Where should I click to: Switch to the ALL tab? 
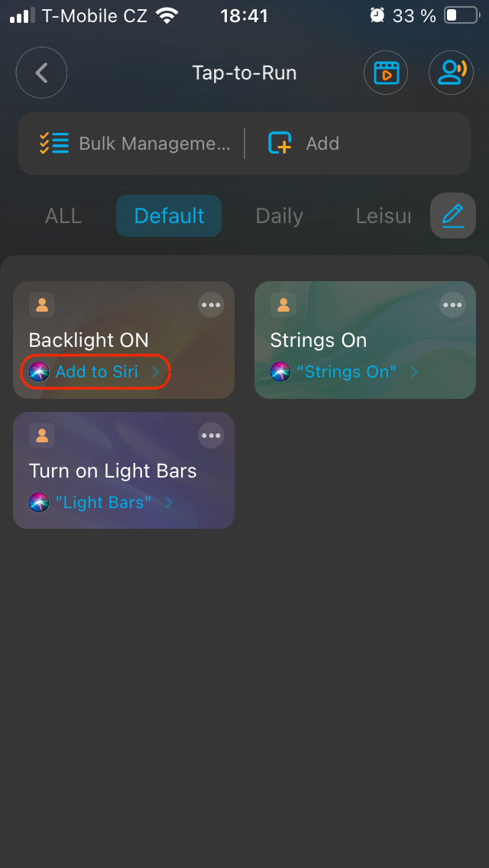tap(63, 216)
